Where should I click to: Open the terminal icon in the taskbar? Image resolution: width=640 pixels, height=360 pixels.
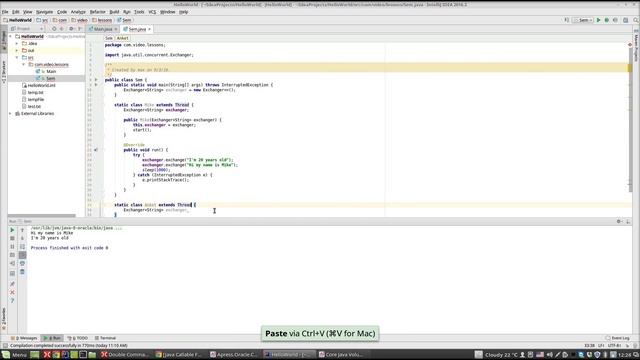(83, 355)
